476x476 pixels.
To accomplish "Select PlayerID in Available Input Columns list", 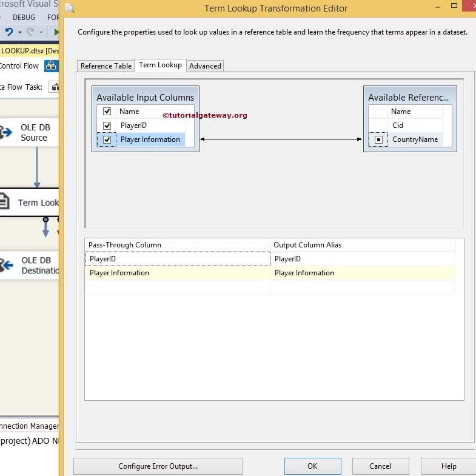I will point(133,126).
